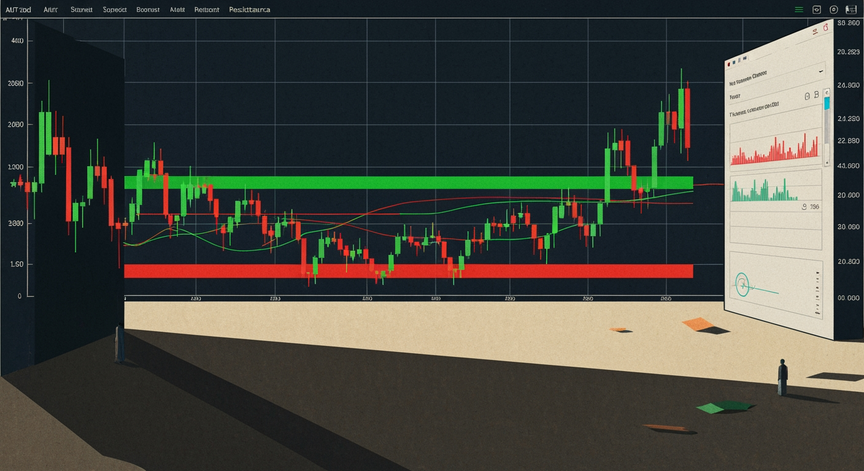Click the eye screen icon in top bar
The height and width of the screenshot is (471, 864).
click(817, 9)
